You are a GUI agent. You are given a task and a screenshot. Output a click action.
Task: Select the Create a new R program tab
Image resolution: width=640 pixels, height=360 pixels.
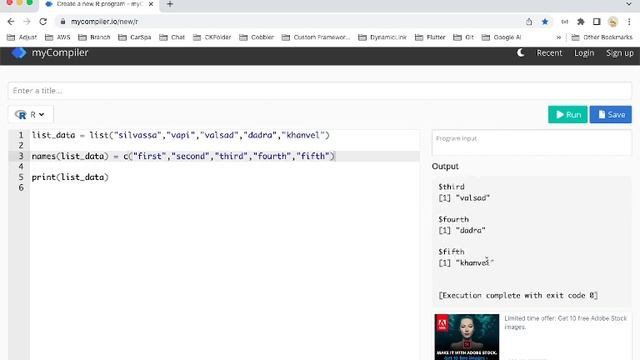point(99,4)
